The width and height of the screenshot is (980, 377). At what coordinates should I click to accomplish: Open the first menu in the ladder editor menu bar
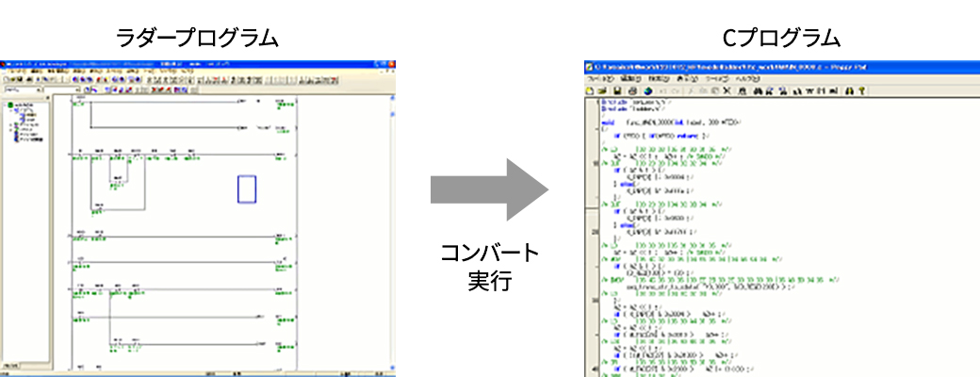click(x=13, y=71)
